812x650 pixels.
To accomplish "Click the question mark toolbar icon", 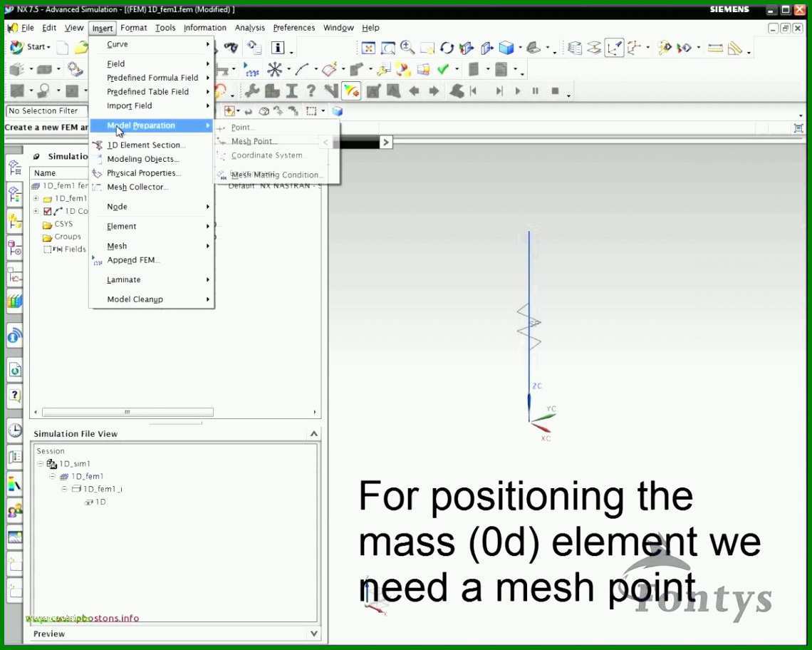I will pos(311,91).
